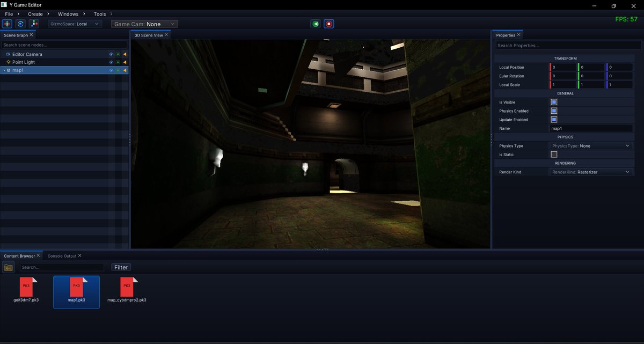Click the Search scene nodes field
Screen dimensions: 644x344
coord(64,45)
